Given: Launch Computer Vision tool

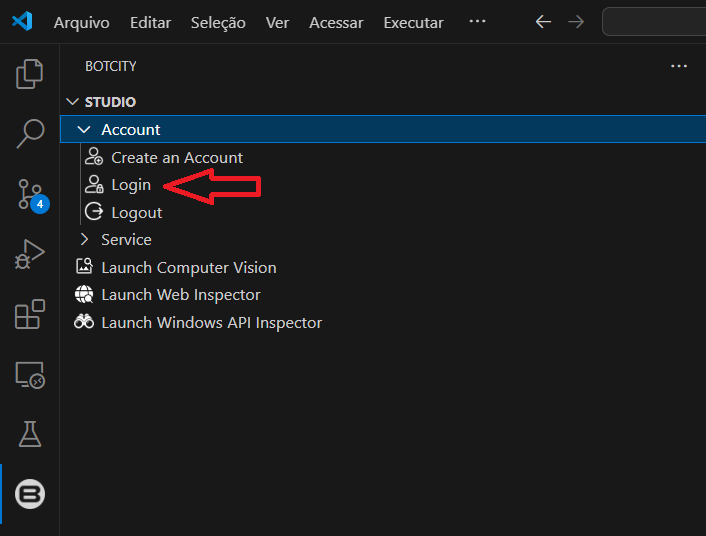Looking at the screenshot, I should click(188, 268).
